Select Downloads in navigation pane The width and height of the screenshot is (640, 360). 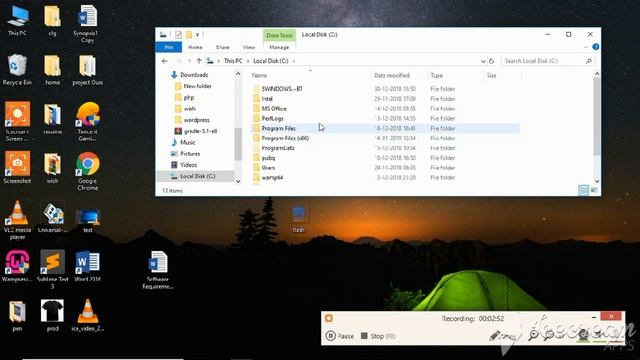[x=194, y=75]
